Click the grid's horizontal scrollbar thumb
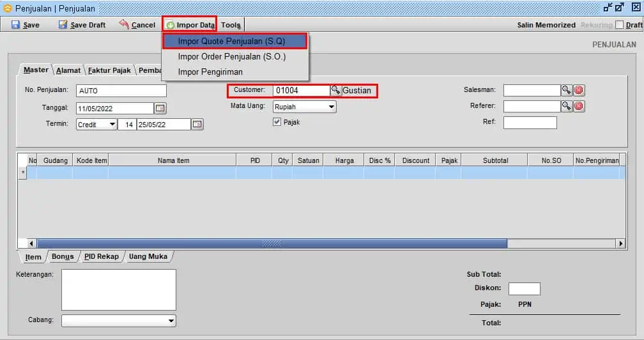The height and width of the screenshot is (340, 644). [272, 243]
